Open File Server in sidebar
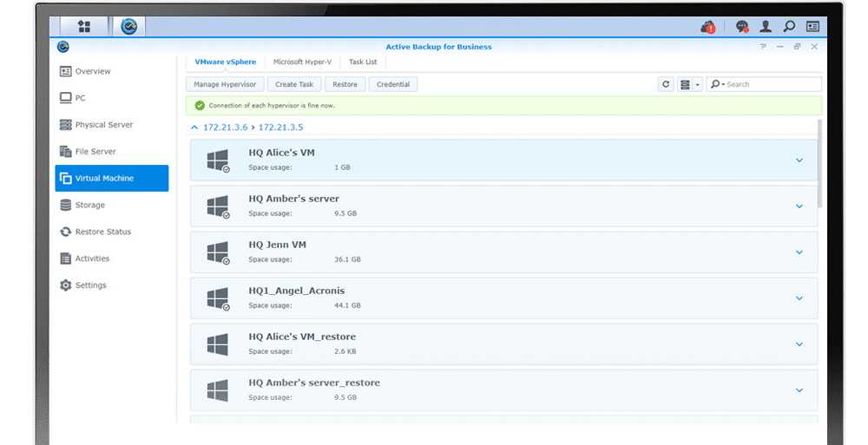The image size is (868, 445). [x=112, y=151]
